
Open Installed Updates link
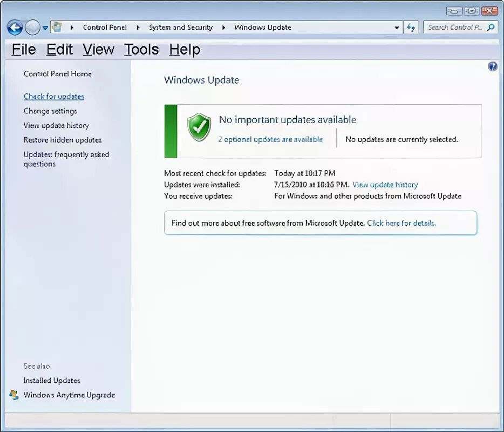click(52, 381)
